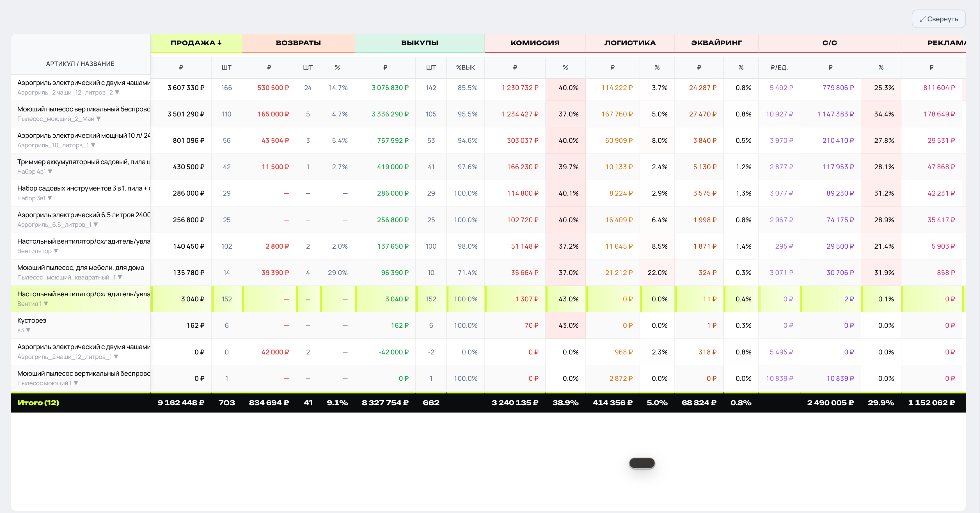
Task: Expand s3 article dropdown under Кусторез
Action: [28, 330]
